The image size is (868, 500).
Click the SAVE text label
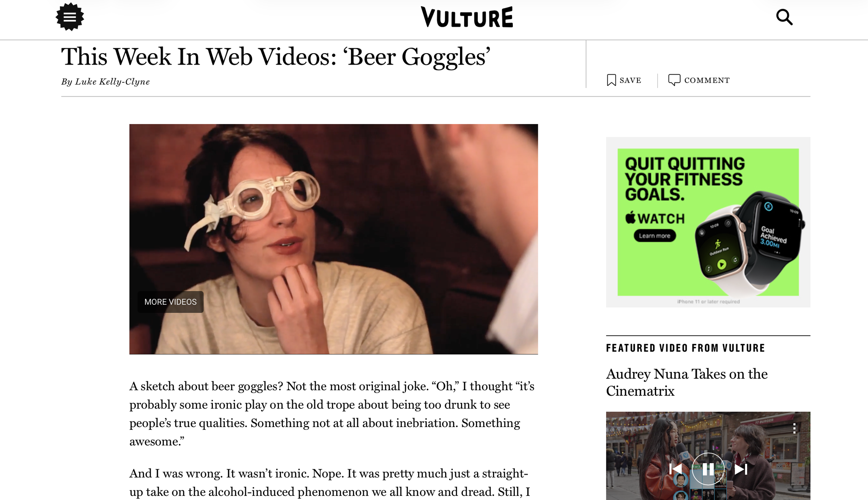coord(630,80)
